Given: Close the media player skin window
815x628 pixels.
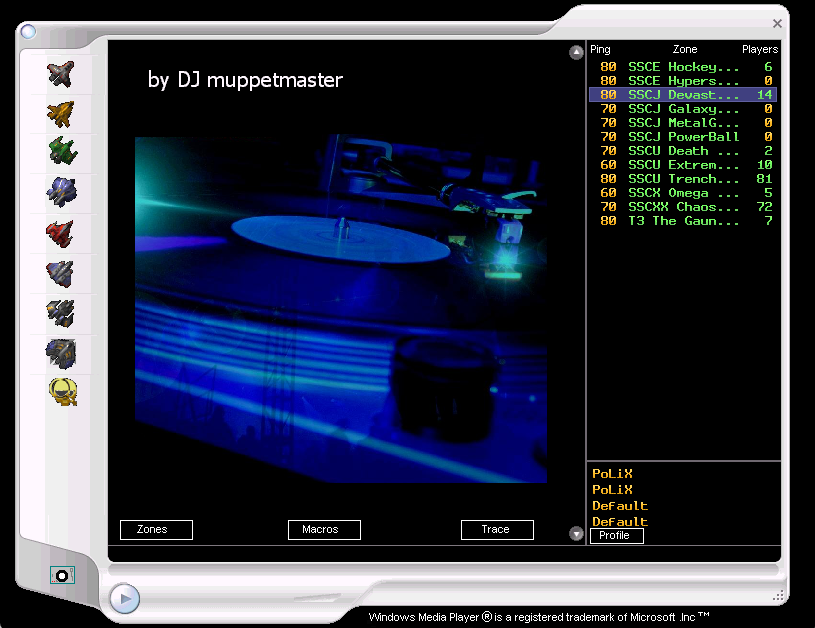Looking at the screenshot, I should pos(777,23).
